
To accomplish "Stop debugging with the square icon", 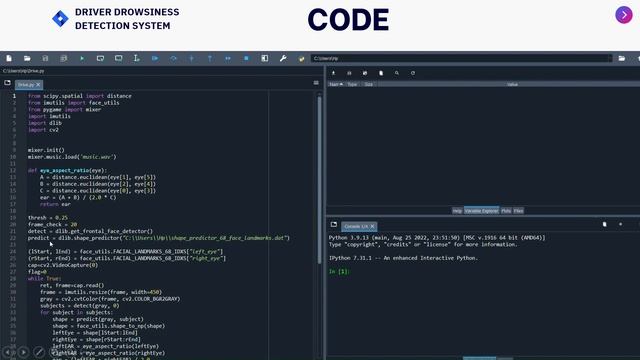I will (x=246, y=58).
